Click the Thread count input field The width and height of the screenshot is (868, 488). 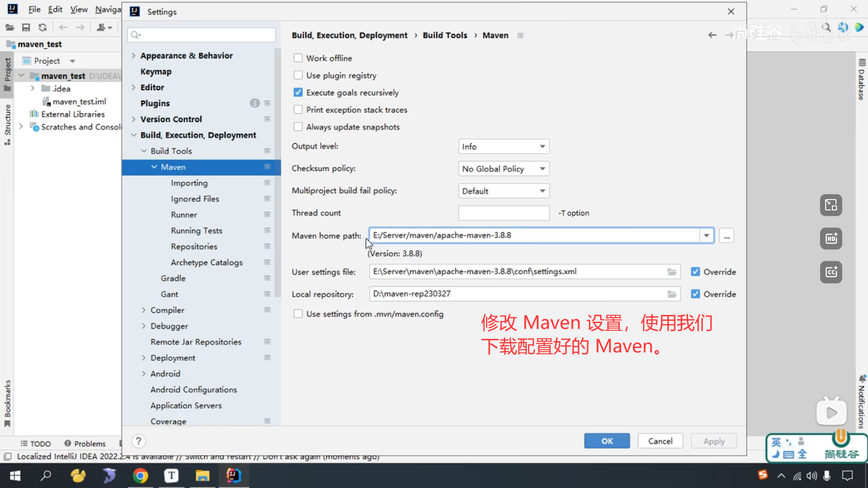504,213
